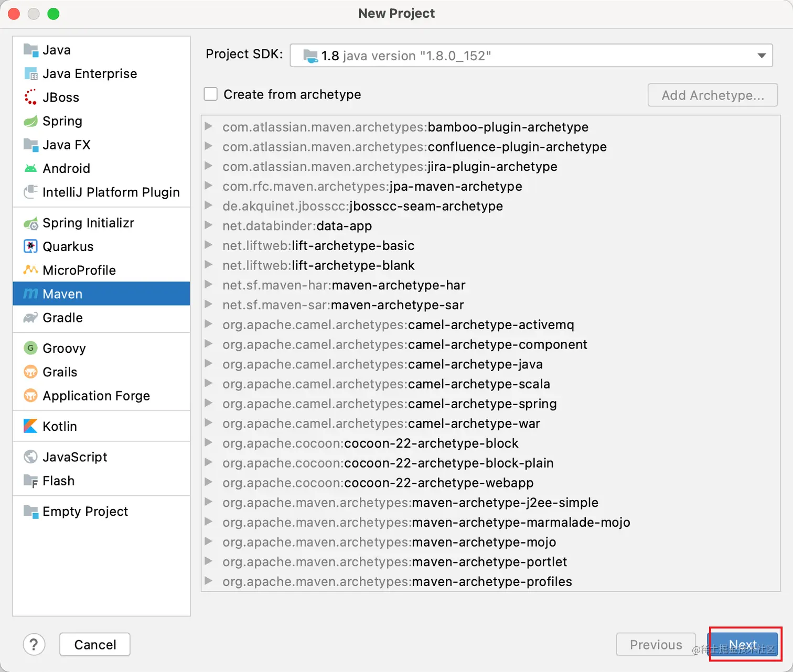Select the Maven 'm' icon
The height and width of the screenshot is (672, 793).
pos(31,294)
